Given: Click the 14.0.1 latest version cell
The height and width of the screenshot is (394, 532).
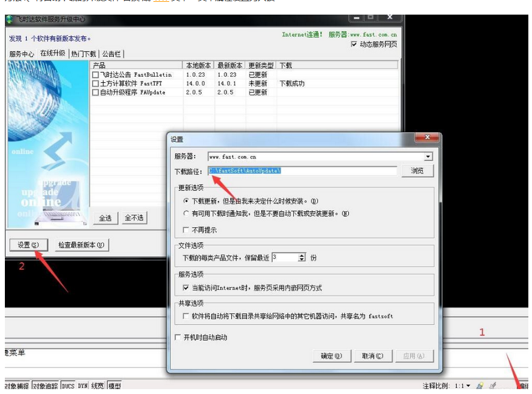Looking at the screenshot, I should click(x=227, y=83).
